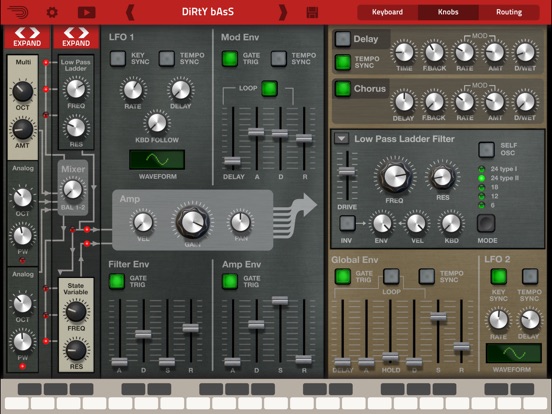Go to previous preset with left arrow
Viewport: 552px width, 414px height.
pos(130,13)
